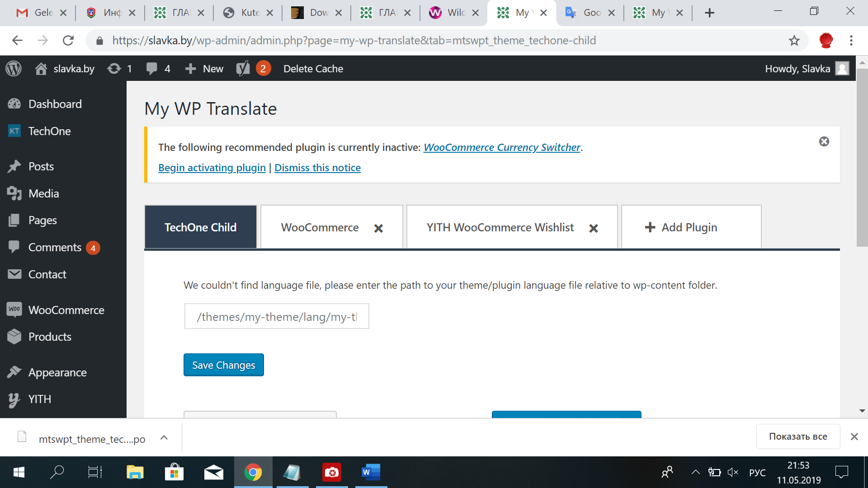Show hidden system tray icons
Viewport: 868px width, 488px height.
coord(695,473)
